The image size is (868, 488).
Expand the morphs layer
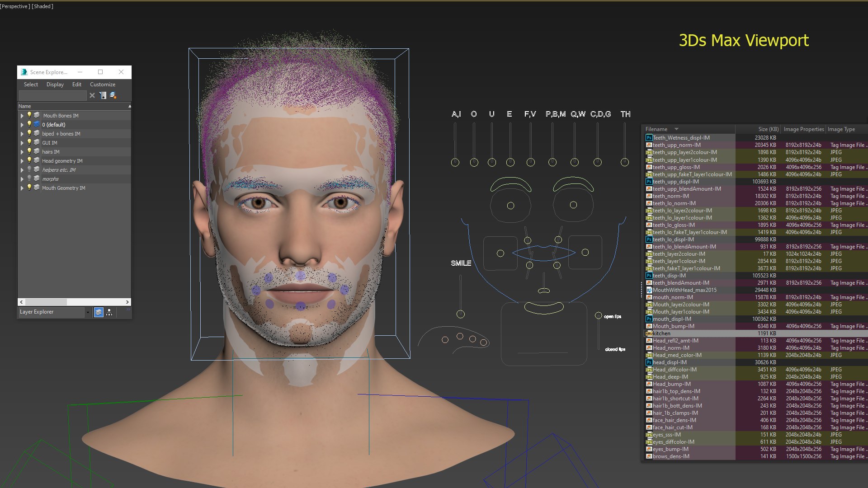tap(22, 179)
